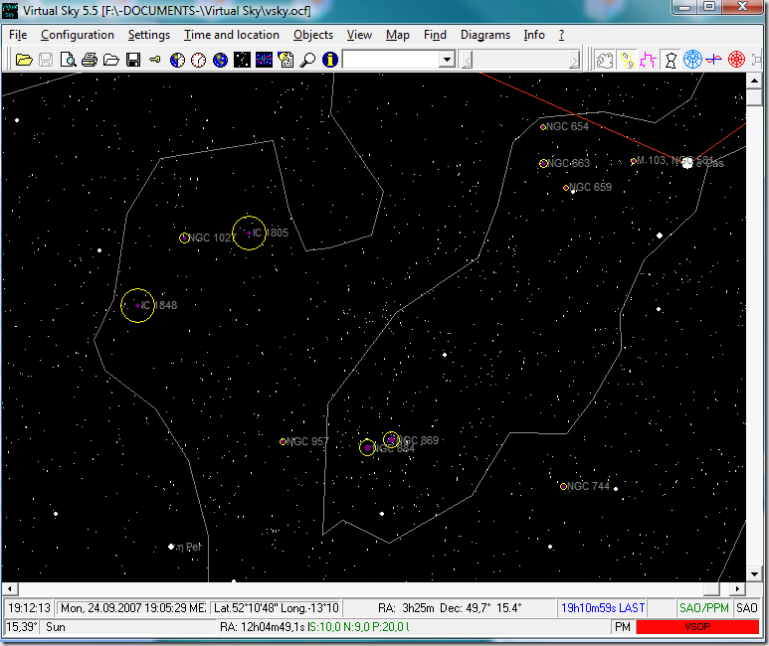Image resolution: width=769 pixels, height=646 pixels.
Task: Click the red VSOP status indicator
Action: 696,626
